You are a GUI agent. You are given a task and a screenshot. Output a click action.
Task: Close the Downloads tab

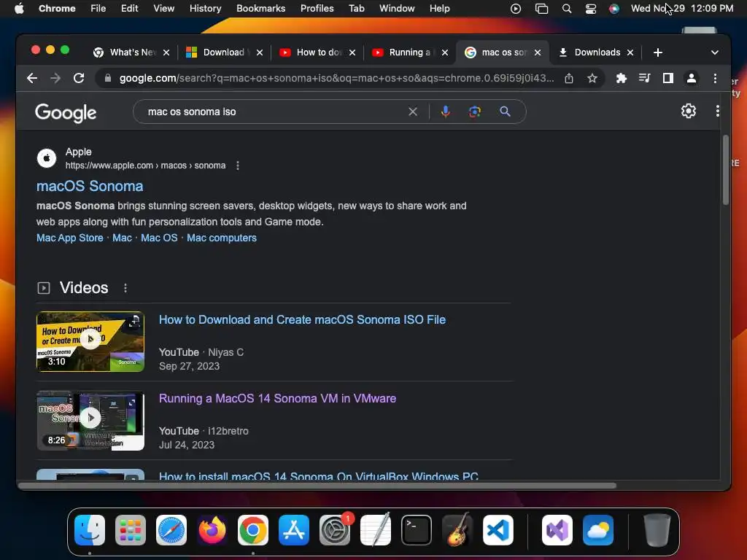tap(630, 52)
